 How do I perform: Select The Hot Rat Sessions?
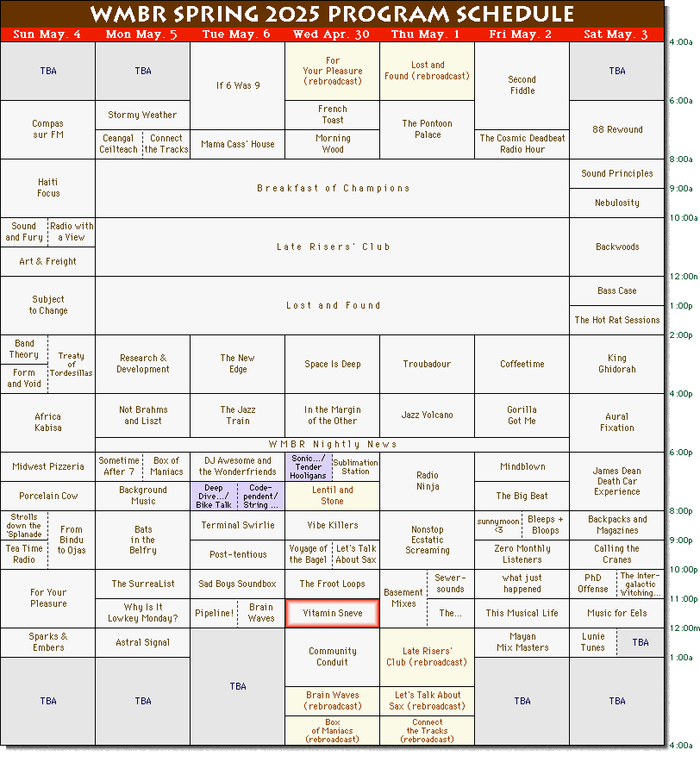[616, 321]
